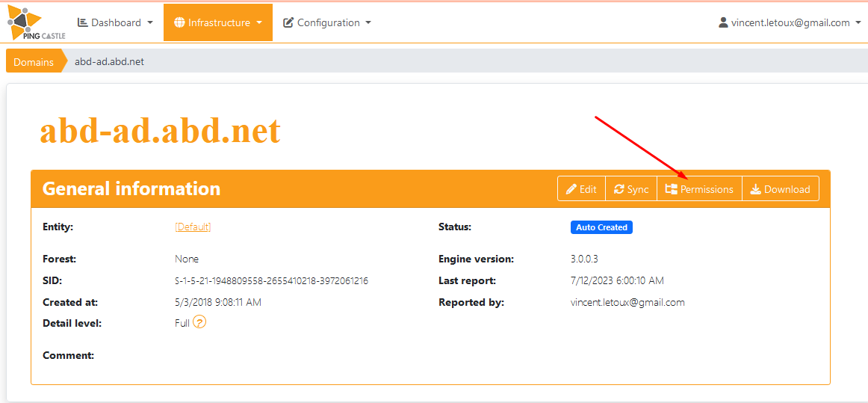Click the Reported by email address
This screenshot has height=403, width=868.
627,303
